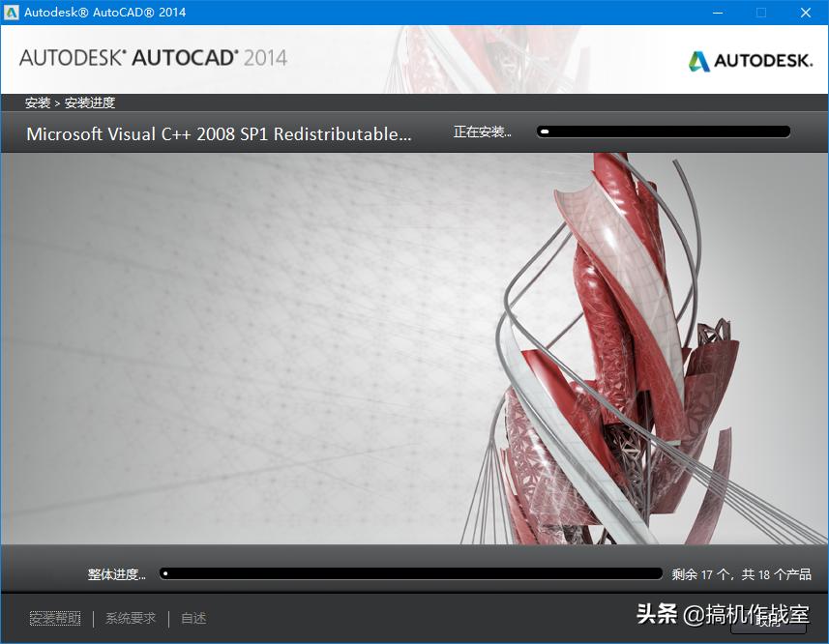Click the 正在安装 component progress bar
Image resolution: width=829 pixels, height=644 pixels.
point(663,130)
